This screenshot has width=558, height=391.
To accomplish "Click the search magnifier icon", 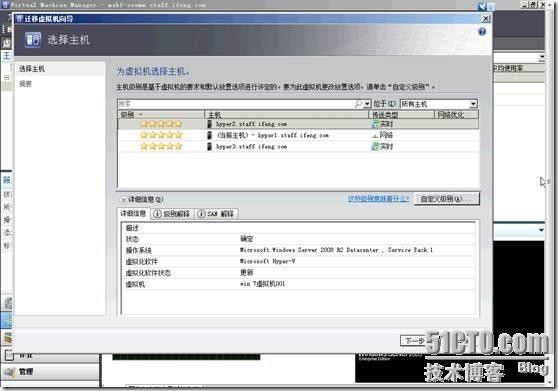I will [358, 104].
